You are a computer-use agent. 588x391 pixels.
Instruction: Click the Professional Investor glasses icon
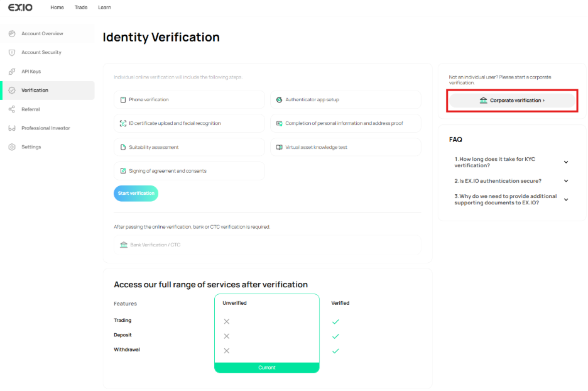coord(12,128)
